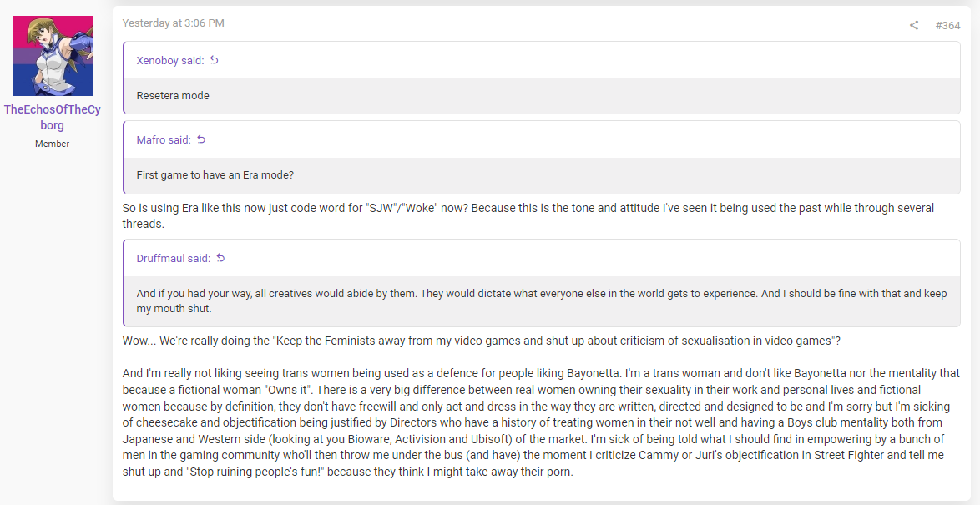Click the Member label under the username
This screenshot has height=505, width=980.
click(53, 144)
